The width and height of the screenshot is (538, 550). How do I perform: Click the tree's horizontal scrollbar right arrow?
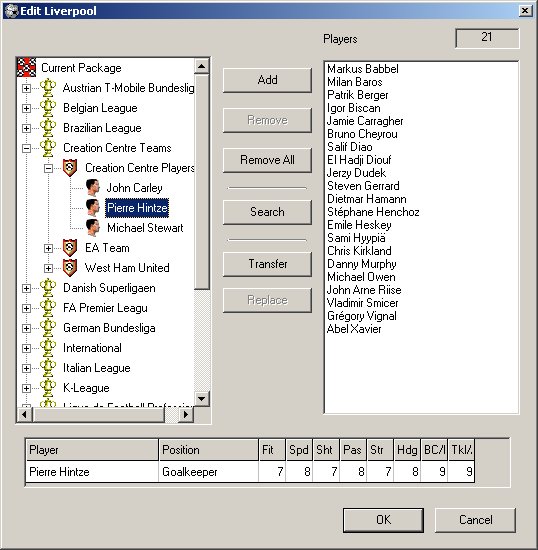pyautogui.click(x=186, y=414)
